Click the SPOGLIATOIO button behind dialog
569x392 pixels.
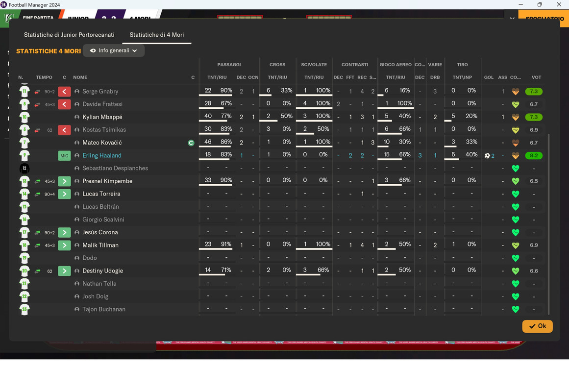tap(544, 18)
